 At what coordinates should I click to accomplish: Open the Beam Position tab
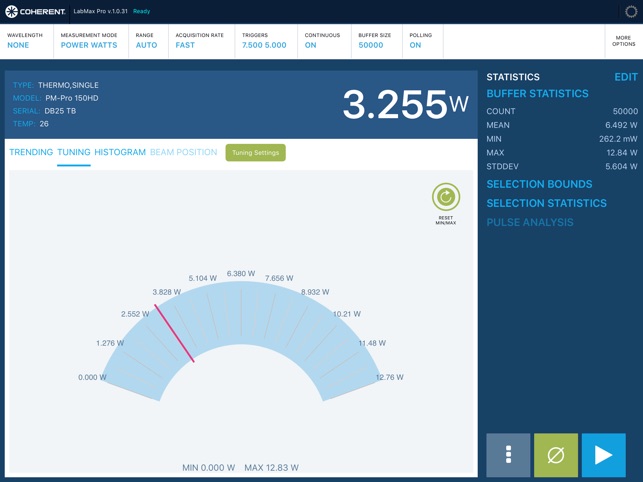[x=184, y=152]
